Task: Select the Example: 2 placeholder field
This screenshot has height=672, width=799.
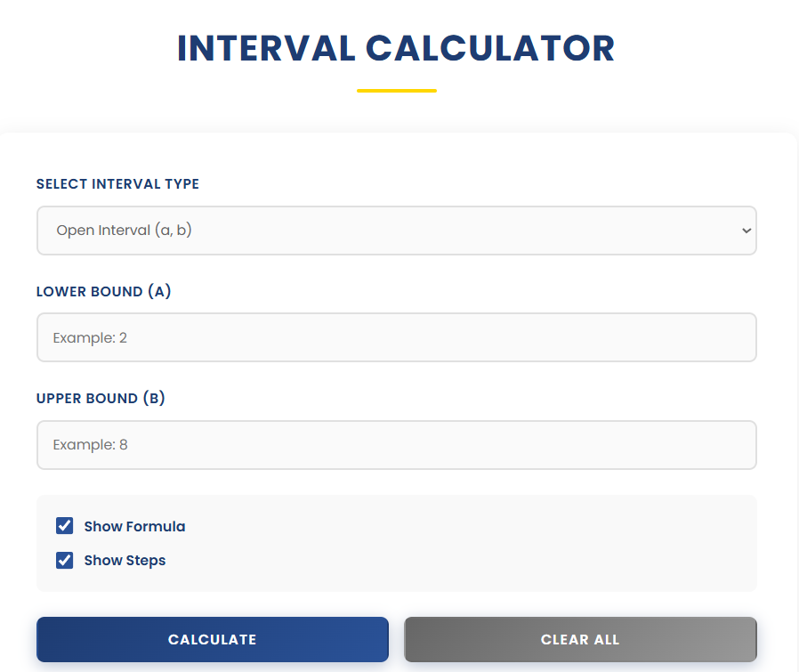Action: pos(396,337)
